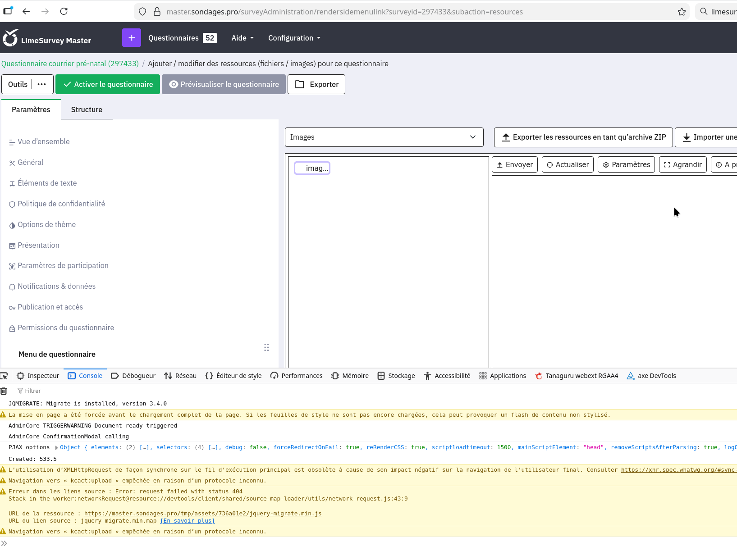The height and width of the screenshot is (560, 737).
Task: Open the jquery-migrate.min.js resource link
Action: click(203, 514)
